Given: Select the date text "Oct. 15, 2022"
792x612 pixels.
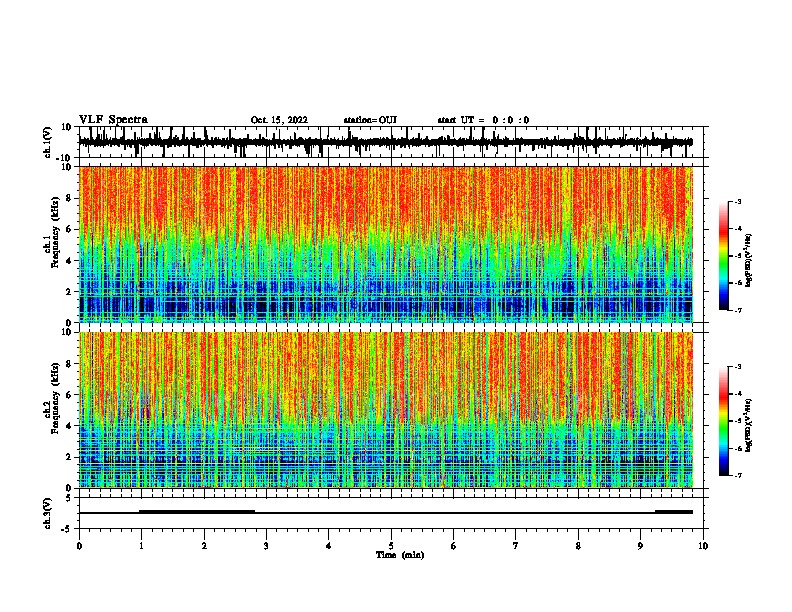Looking at the screenshot, I should click(x=279, y=120).
